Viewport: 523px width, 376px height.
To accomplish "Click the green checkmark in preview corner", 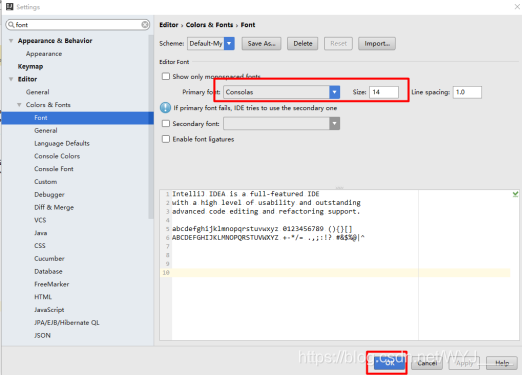I will pyautogui.click(x=515, y=194).
